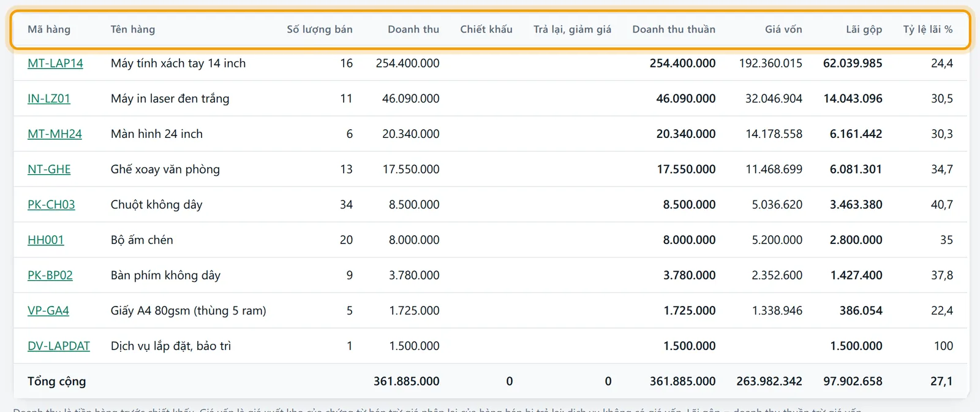980x412 pixels.
Task: Select the 'Chuột không dây' item name
Action: 157,205
